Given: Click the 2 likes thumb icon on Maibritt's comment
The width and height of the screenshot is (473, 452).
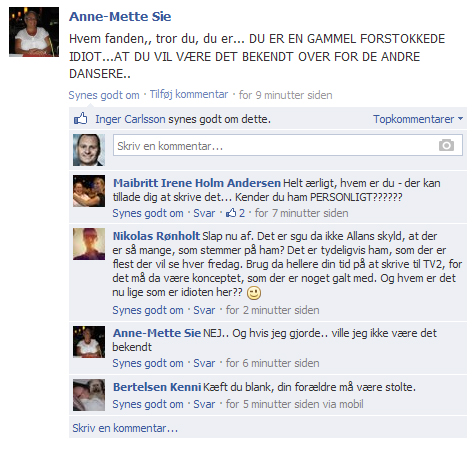Looking at the screenshot, I should pos(231,213).
